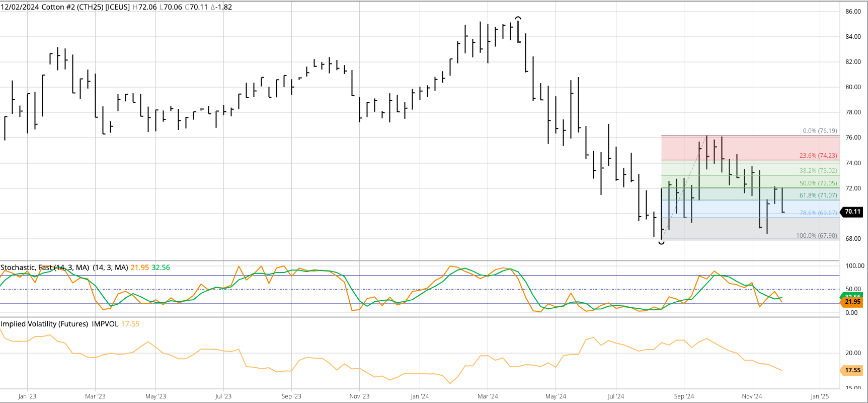Screen dimensions: 868x403
Task: Click the Sep '24 date on time axis
Action: (x=684, y=396)
